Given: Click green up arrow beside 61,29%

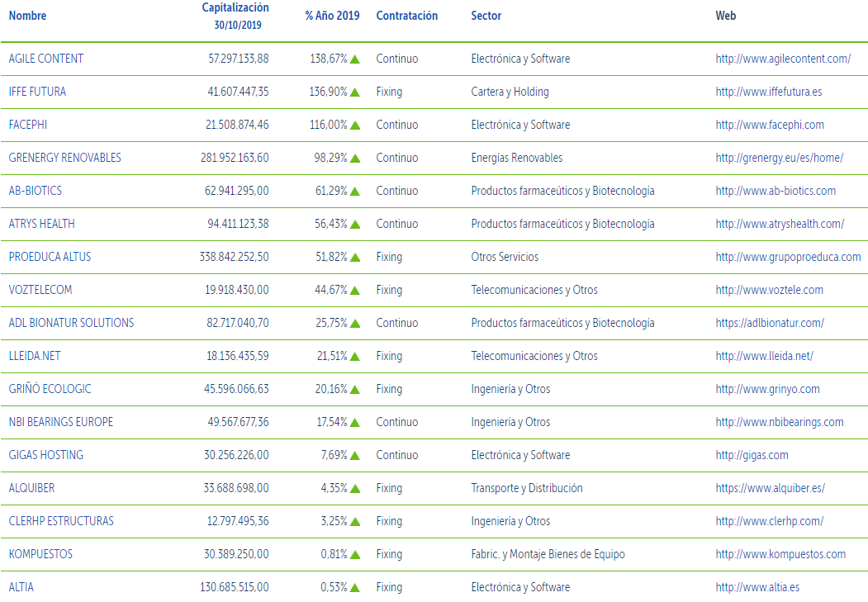Looking at the screenshot, I should (x=355, y=192).
